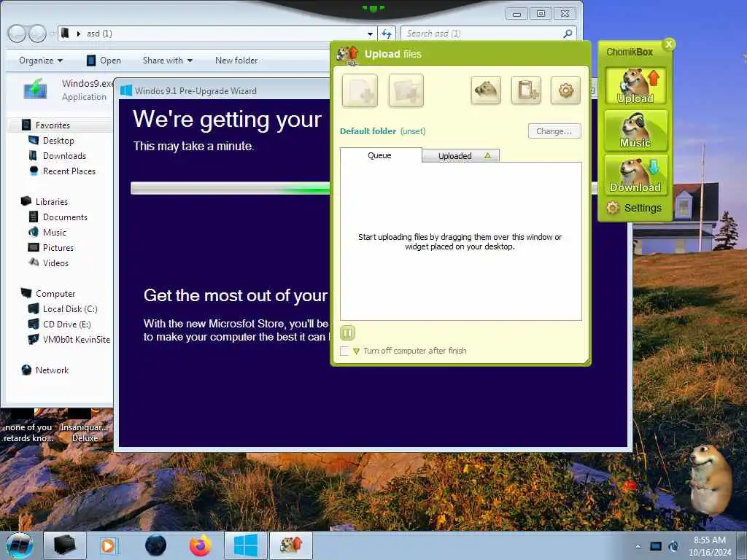Click the ChomikBox taskbar button
747x560 pixels.
tap(291, 545)
